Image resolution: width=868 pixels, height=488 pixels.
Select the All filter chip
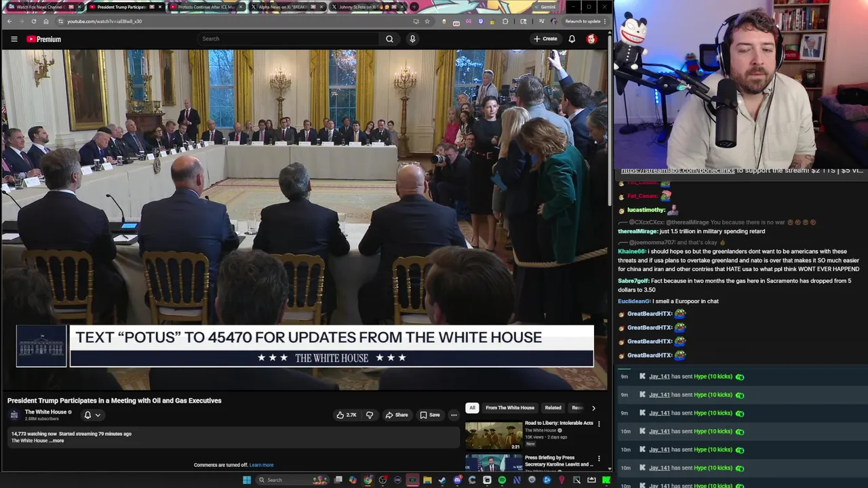click(x=472, y=407)
